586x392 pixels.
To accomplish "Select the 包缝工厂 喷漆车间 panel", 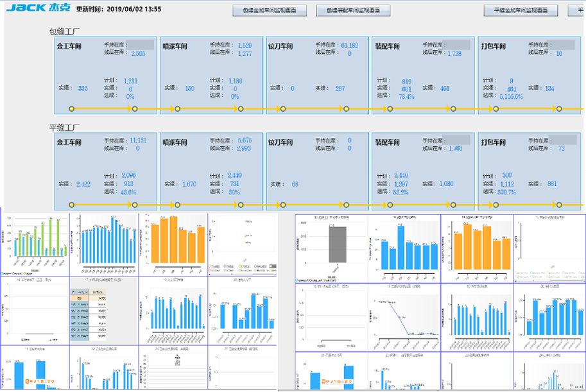I will coord(211,71).
